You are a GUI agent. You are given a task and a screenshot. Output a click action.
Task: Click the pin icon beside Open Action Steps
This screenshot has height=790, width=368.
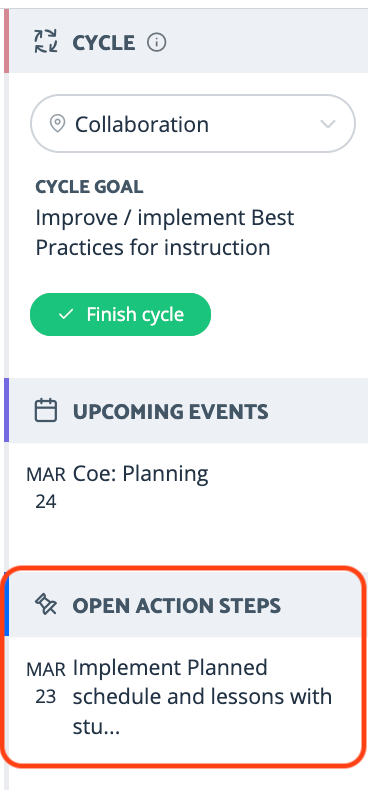point(46,605)
